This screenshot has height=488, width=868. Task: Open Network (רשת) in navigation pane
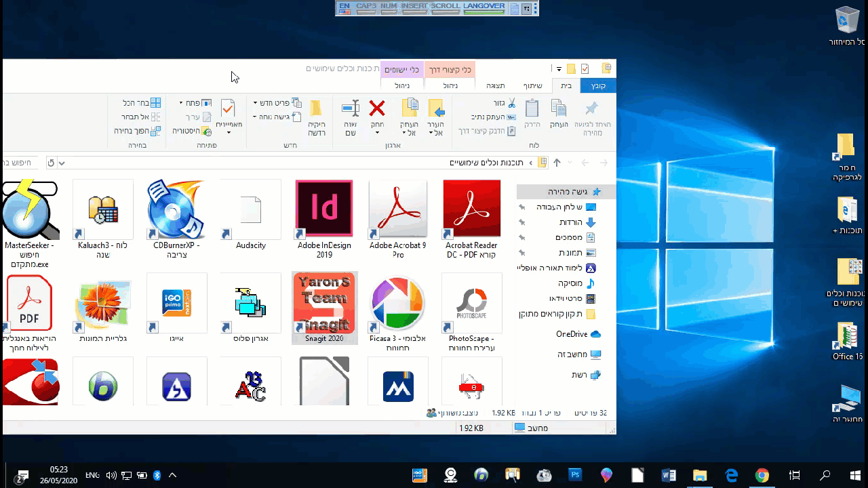(586, 375)
